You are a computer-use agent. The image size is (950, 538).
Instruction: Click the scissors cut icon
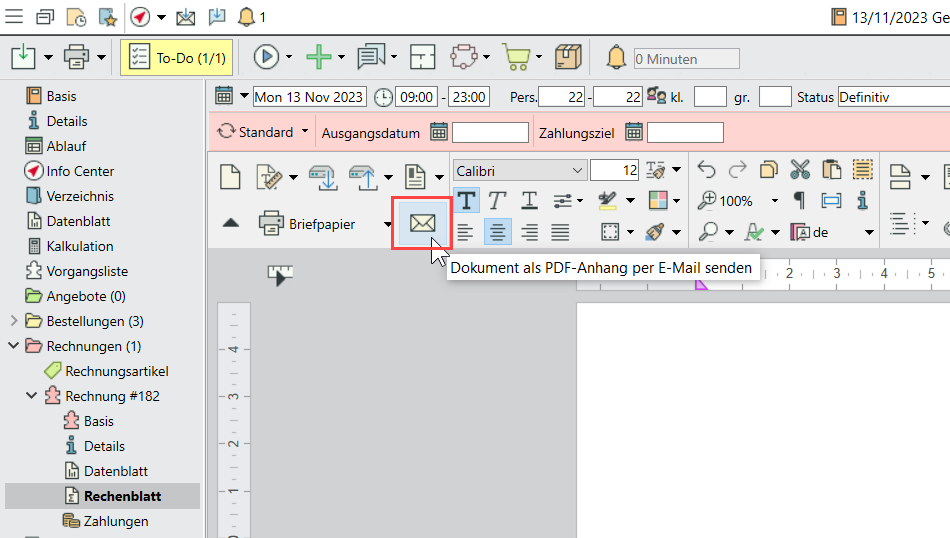800,170
